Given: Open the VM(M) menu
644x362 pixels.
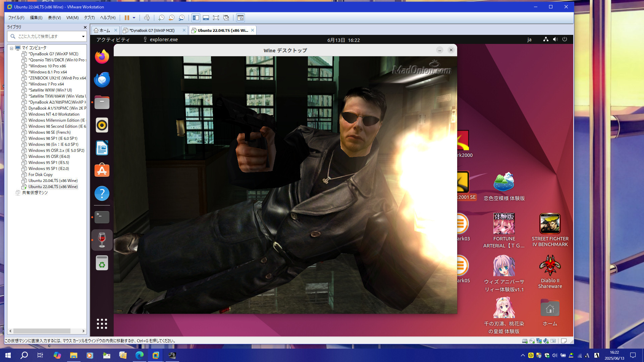Looking at the screenshot, I should (x=72, y=18).
